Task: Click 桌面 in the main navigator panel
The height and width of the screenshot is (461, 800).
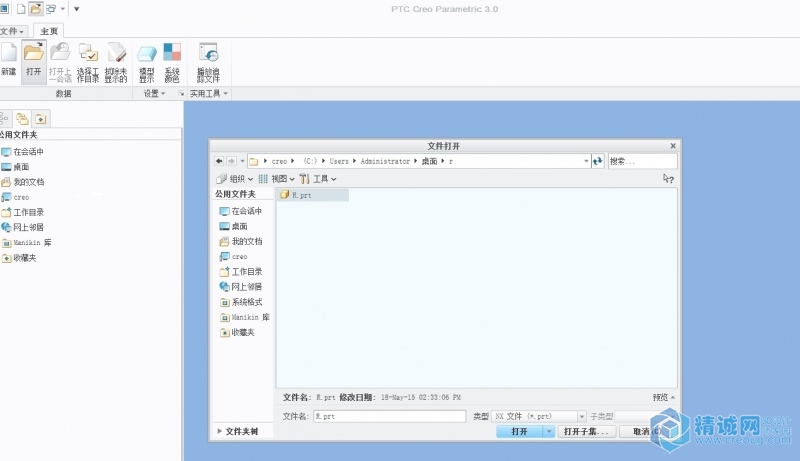Action: pos(15,167)
